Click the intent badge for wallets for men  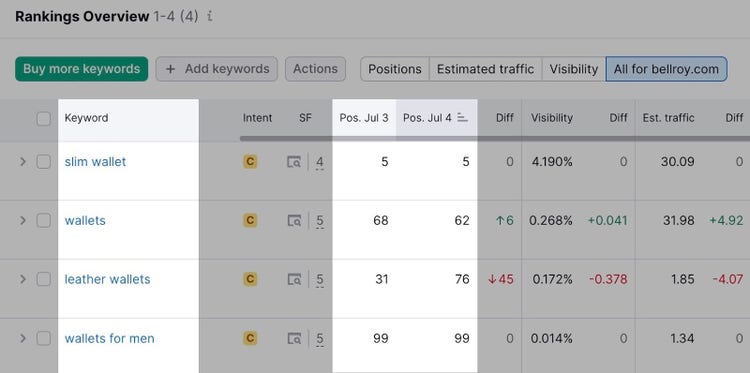pos(250,339)
